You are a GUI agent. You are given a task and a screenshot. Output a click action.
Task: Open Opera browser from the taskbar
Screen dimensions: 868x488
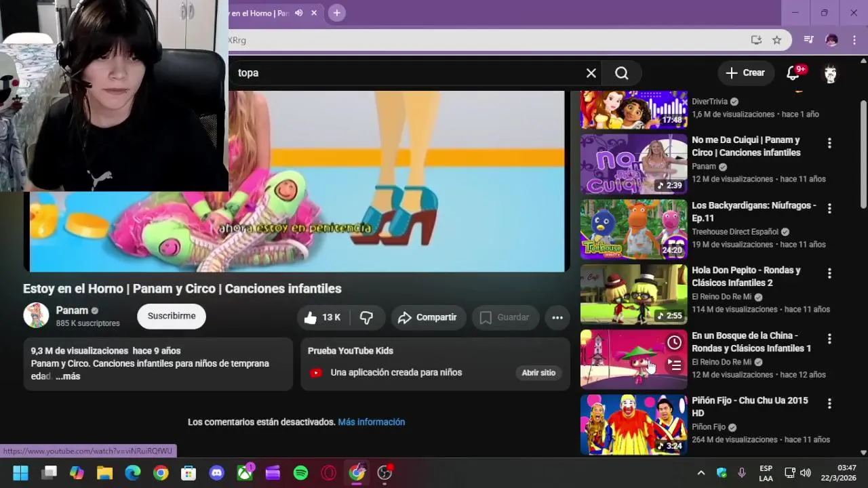[x=329, y=473]
